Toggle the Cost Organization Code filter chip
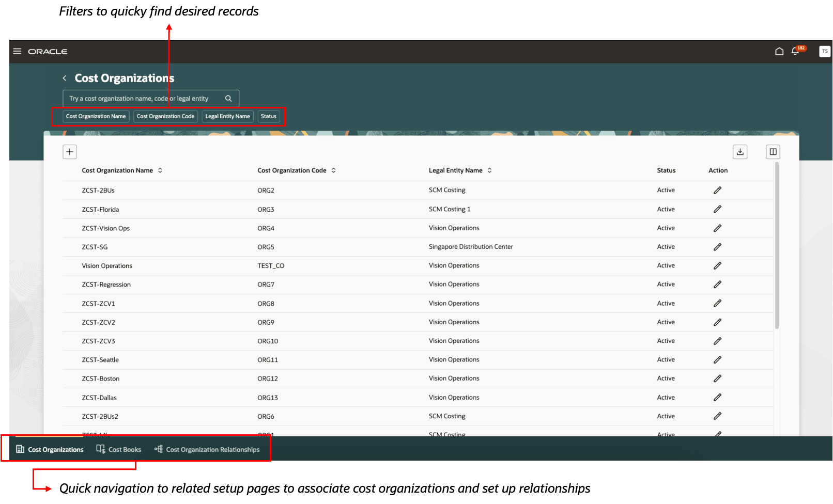Image resolution: width=833 pixels, height=504 pixels. (165, 116)
